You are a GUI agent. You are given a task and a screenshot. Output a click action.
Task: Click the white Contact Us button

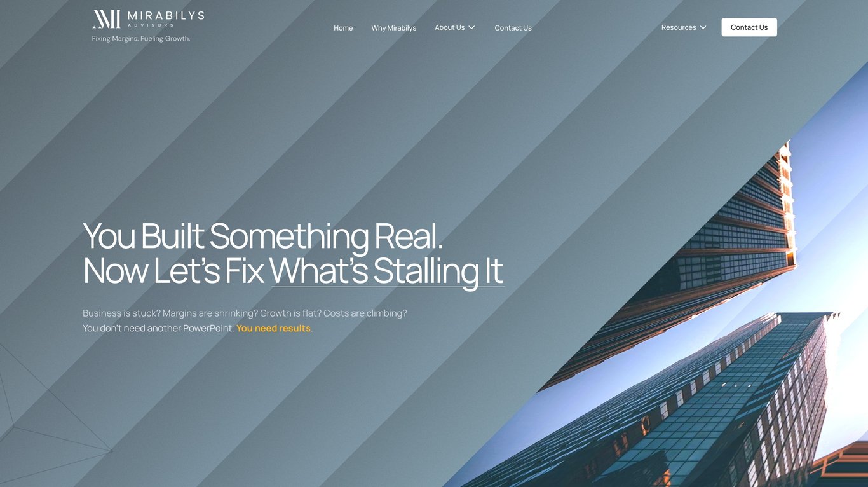click(x=749, y=27)
